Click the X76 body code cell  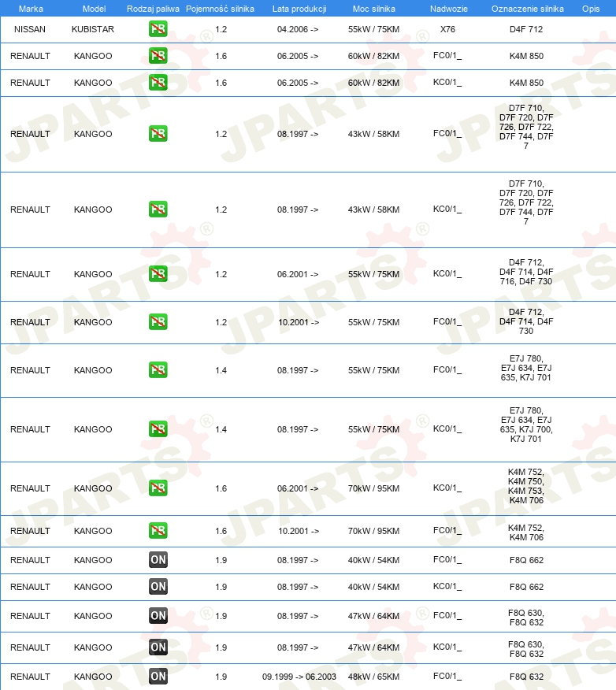[448, 29]
